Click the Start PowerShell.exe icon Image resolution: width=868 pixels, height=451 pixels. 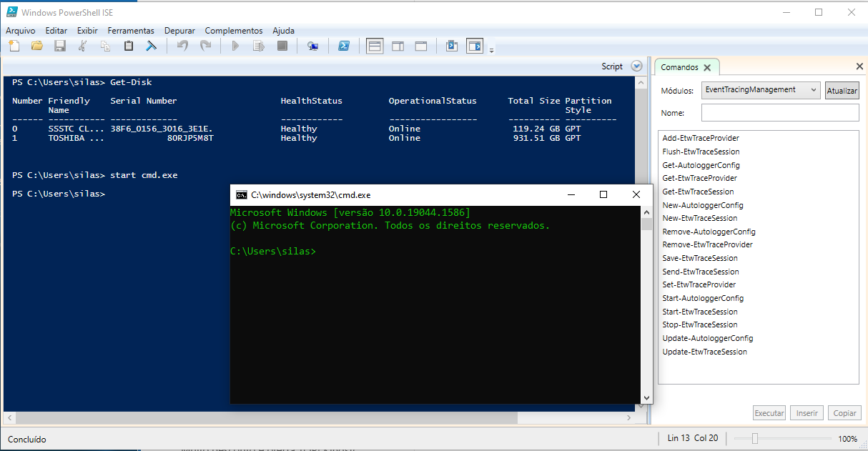(344, 45)
